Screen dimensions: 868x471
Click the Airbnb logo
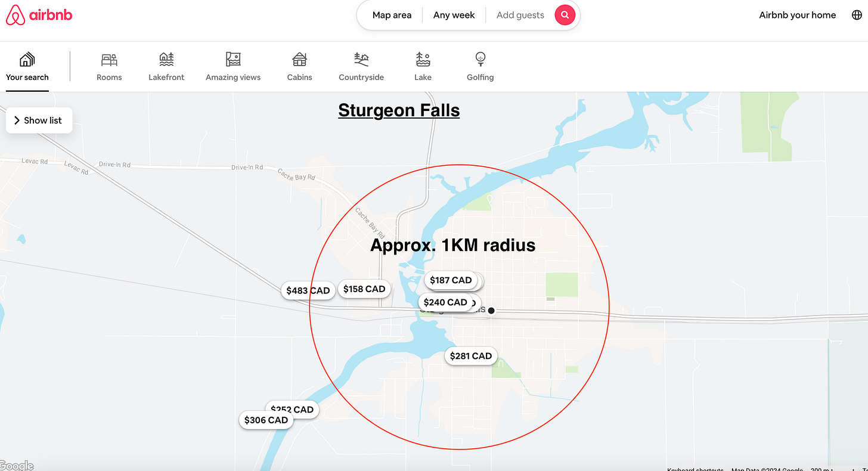pos(39,15)
